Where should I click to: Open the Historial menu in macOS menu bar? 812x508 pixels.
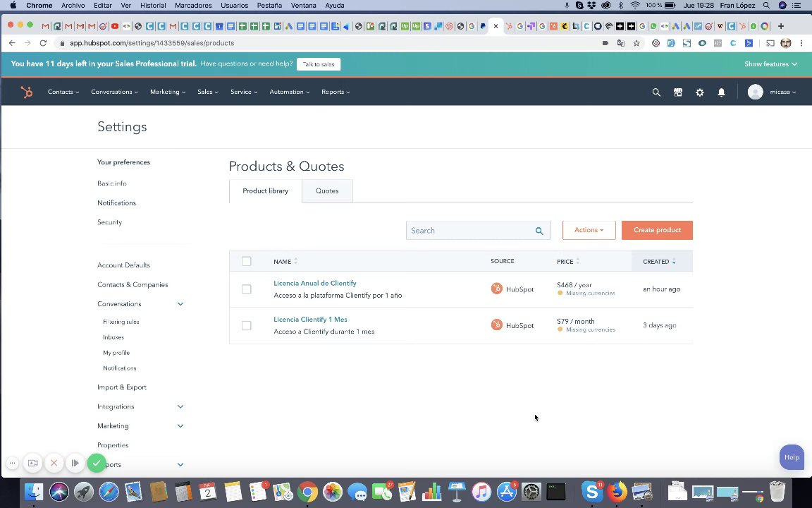click(153, 5)
